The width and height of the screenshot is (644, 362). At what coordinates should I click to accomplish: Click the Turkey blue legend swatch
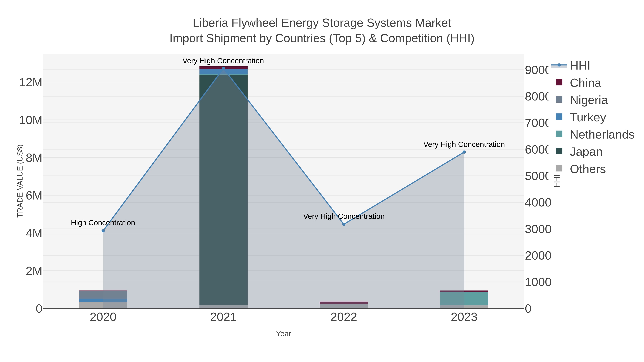559,117
